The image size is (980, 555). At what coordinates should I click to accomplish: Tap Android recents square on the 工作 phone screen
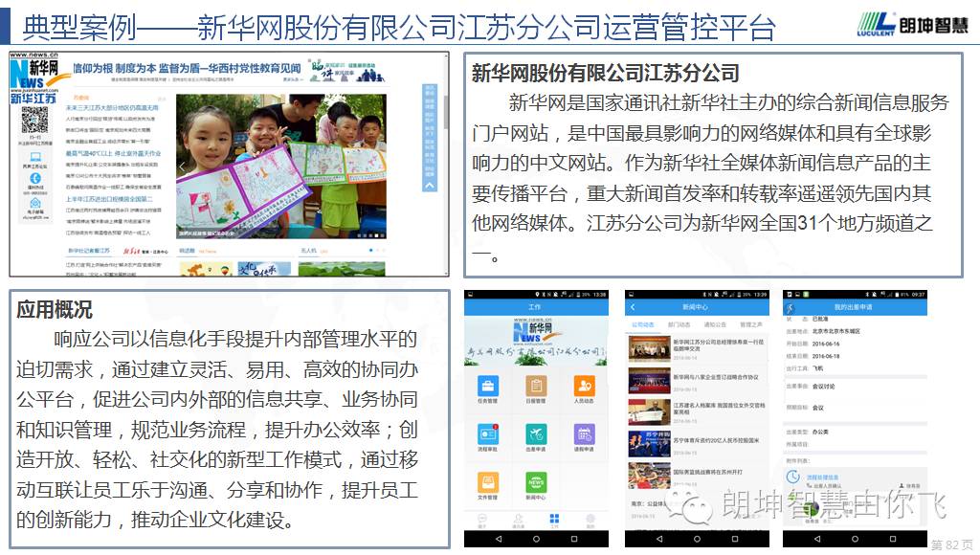click(574, 539)
